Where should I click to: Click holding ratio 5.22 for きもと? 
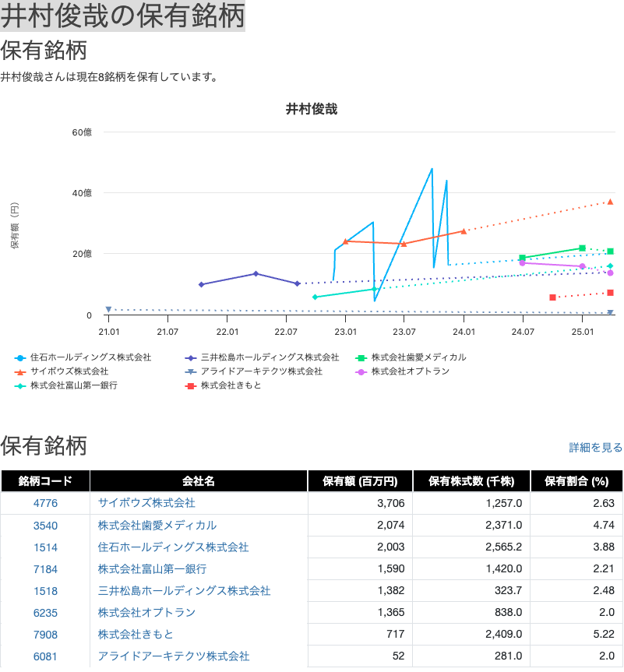point(604,635)
